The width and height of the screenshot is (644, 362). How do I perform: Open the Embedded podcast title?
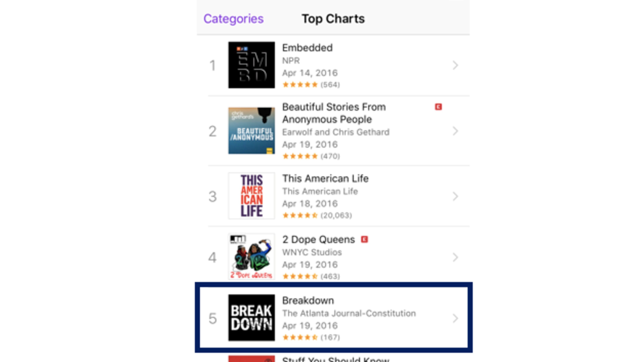pos(307,48)
